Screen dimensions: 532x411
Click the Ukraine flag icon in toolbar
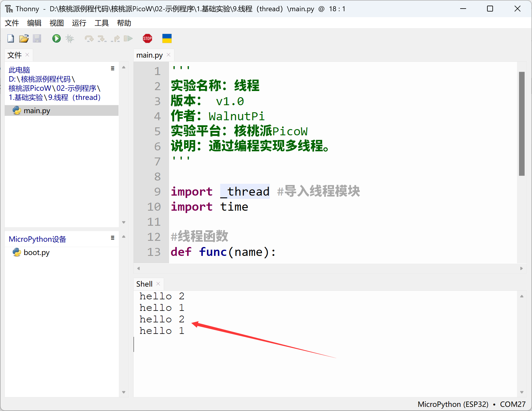tap(167, 38)
